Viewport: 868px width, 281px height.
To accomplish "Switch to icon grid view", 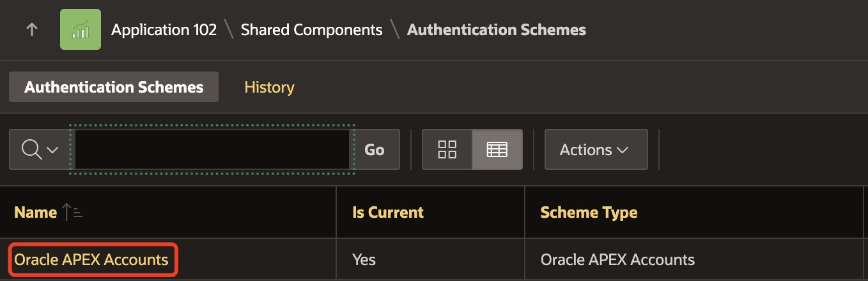I will point(447,149).
